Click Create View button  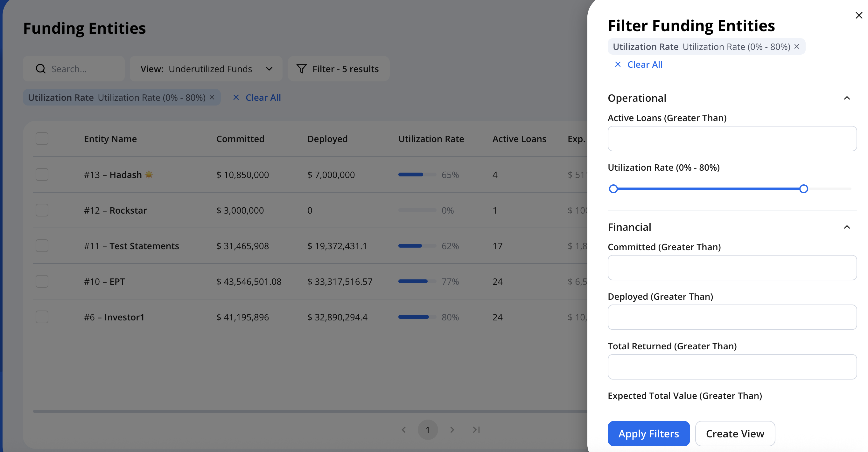(735, 434)
